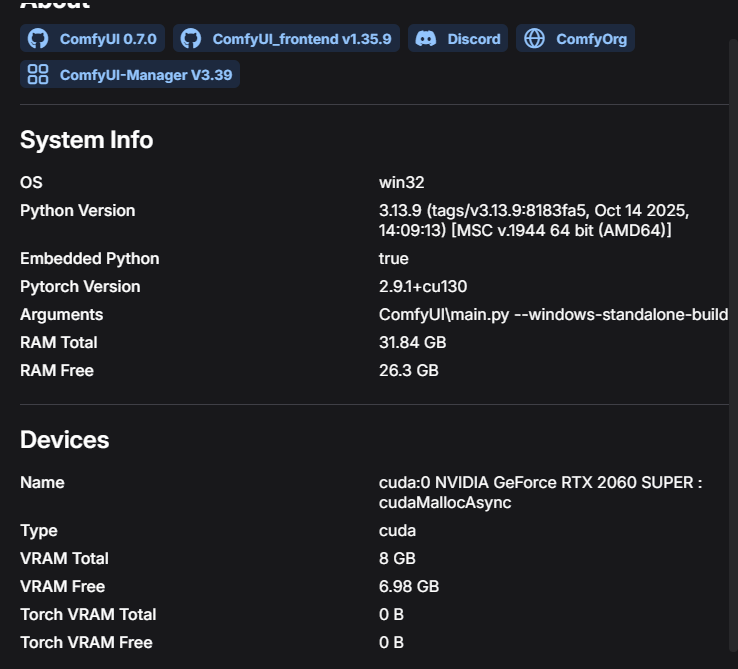This screenshot has width=738, height=669.
Task: Click the VRAM Free value 6.98 GB
Action: pos(408,586)
